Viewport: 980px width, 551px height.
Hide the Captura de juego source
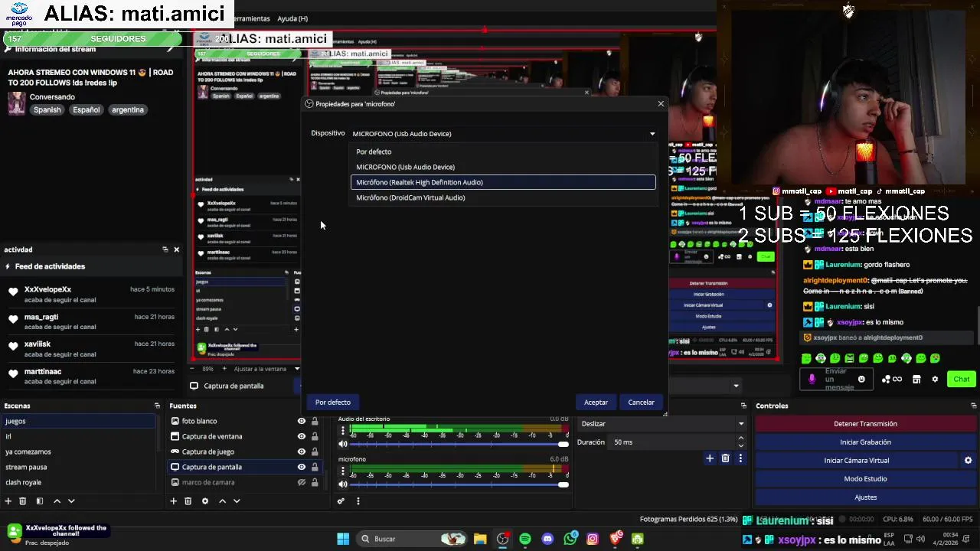click(x=302, y=452)
